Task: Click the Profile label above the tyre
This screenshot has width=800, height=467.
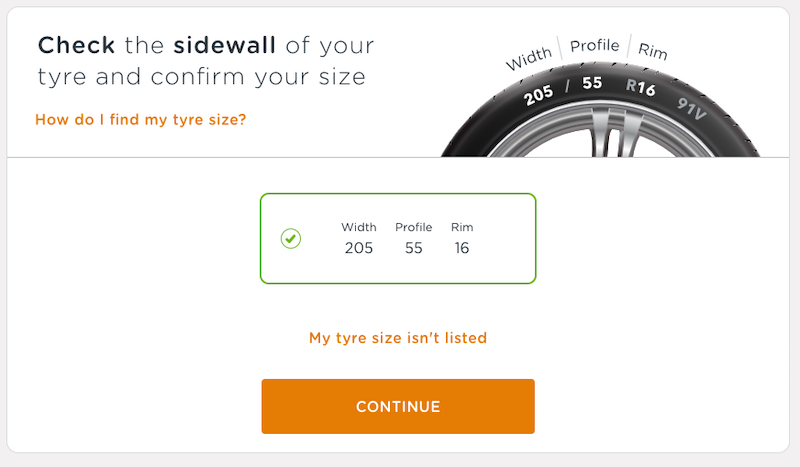Action: point(594,46)
